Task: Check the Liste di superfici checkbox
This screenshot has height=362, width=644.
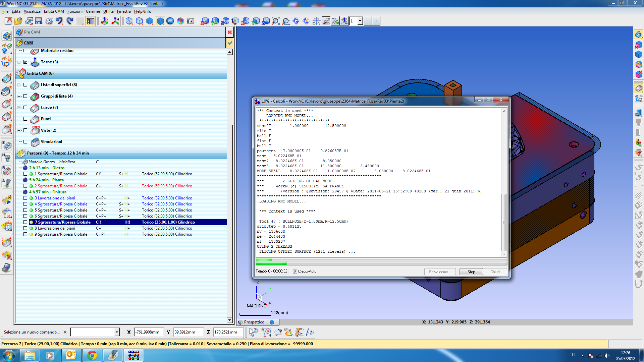Action: point(25,85)
